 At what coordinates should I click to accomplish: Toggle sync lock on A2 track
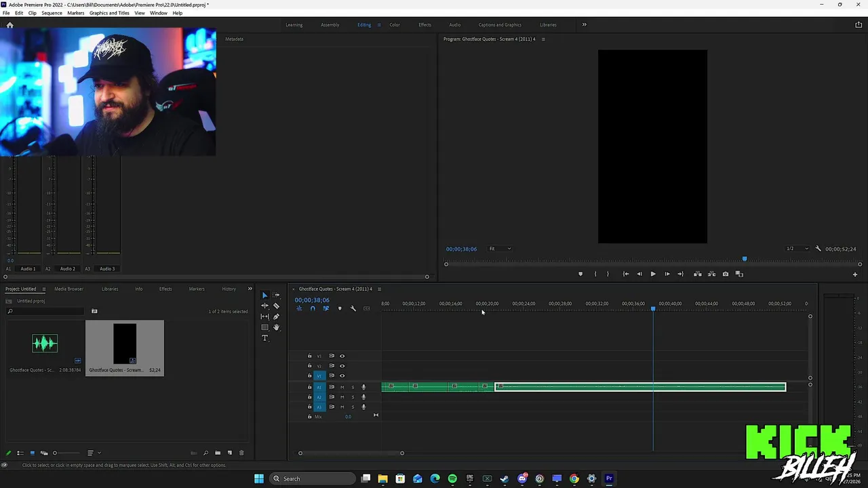332,397
